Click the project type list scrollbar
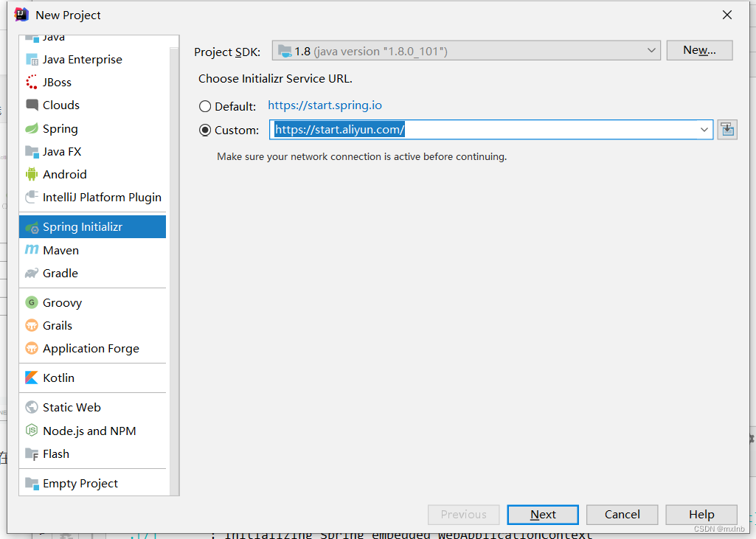Viewport: 756px width, 539px height. coord(174,270)
